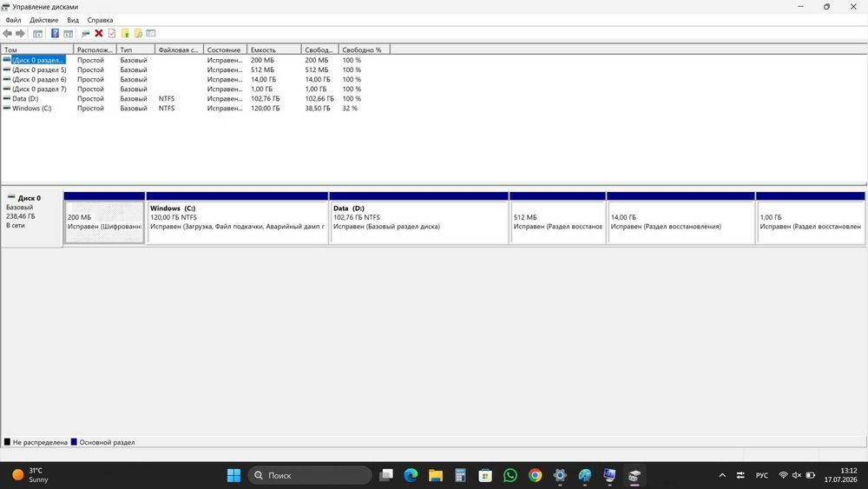Click the blue Основной раздел legend swatch
Image resolution: width=868 pixels, height=489 pixels.
[74, 442]
